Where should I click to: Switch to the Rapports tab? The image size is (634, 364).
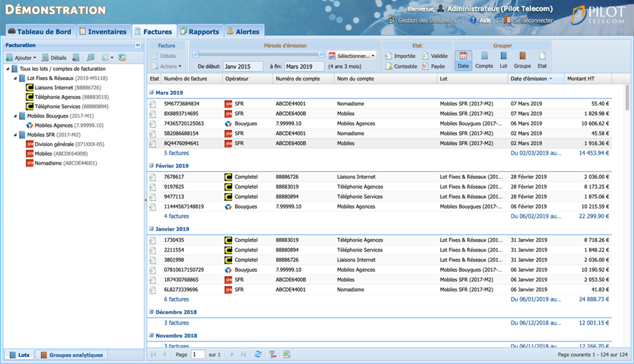click(x=200, y=32)
